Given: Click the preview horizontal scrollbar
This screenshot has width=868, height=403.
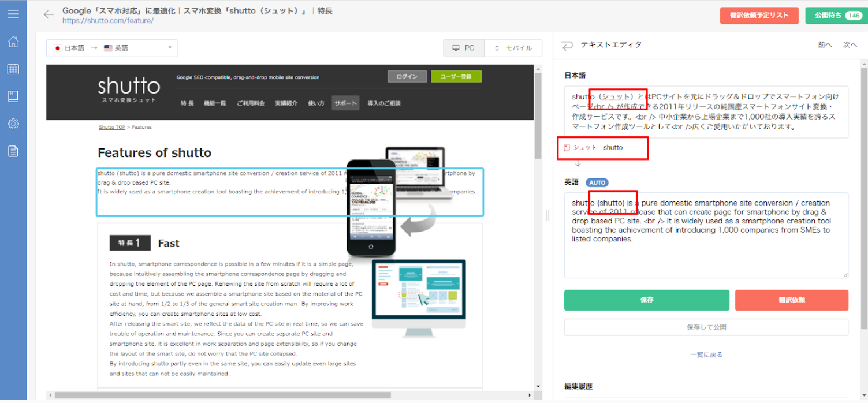Looking at the screenshot, I should pos(222,395).
